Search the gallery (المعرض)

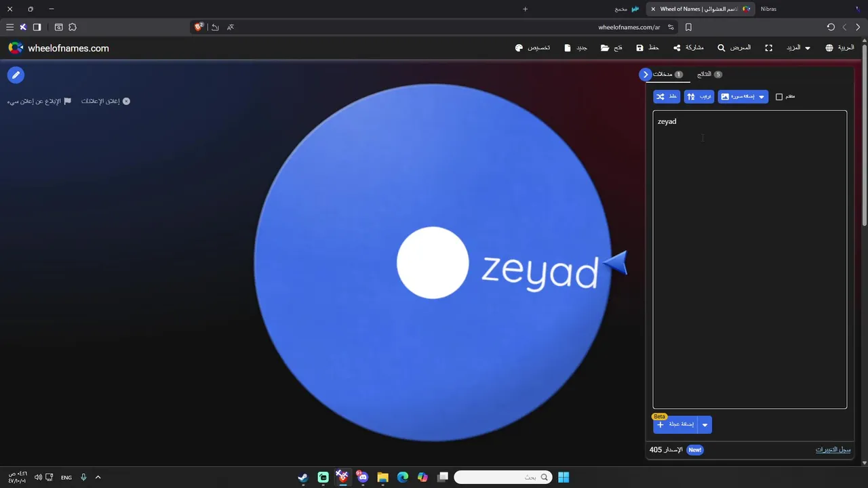(734, 48)
